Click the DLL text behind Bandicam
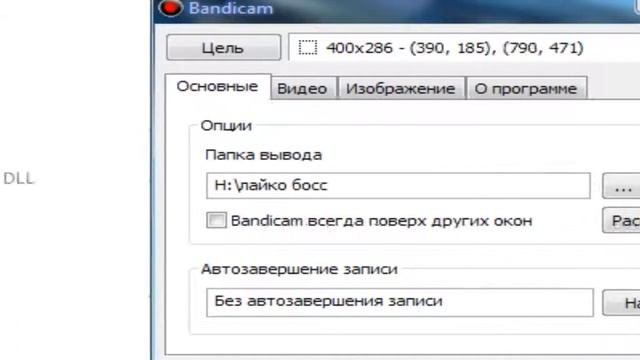The width and height of the screenshot is (640, 360). click(19, 178)
